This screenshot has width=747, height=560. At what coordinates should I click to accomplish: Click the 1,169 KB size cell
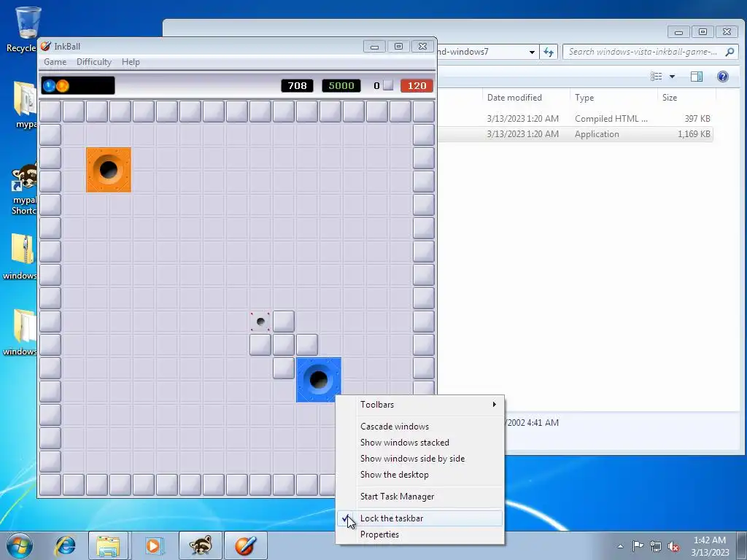(694, 134)
